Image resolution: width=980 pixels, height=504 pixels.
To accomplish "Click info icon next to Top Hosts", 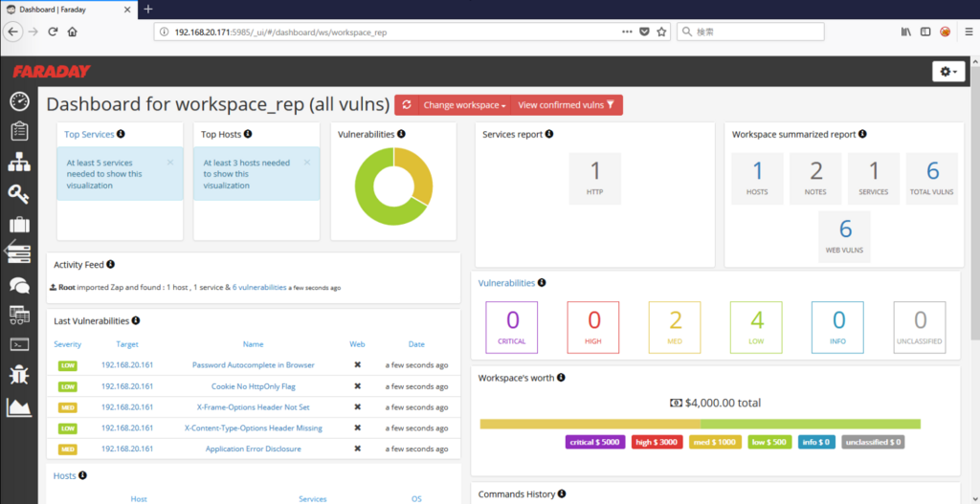I will [248, 134].
